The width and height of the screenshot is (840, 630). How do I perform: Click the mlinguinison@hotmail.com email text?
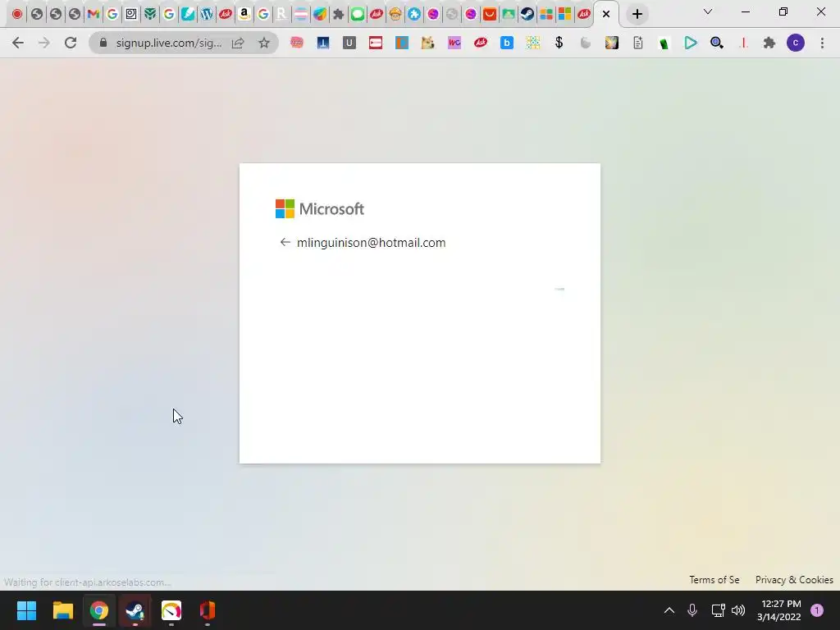pos(372,243)
